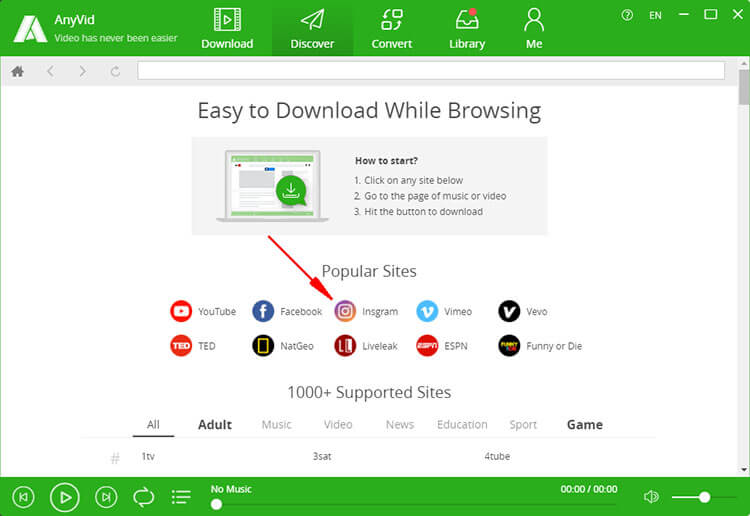The image size is (750, 516).
Task: Skip to the previous track
Action: pyautogui.click(x=23, y=497)
